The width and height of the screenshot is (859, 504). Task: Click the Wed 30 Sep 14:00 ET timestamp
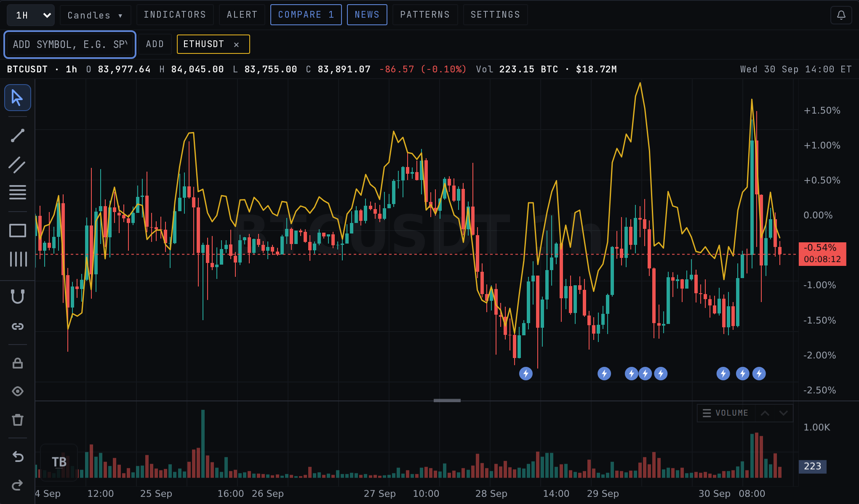(x=796, y=69)
